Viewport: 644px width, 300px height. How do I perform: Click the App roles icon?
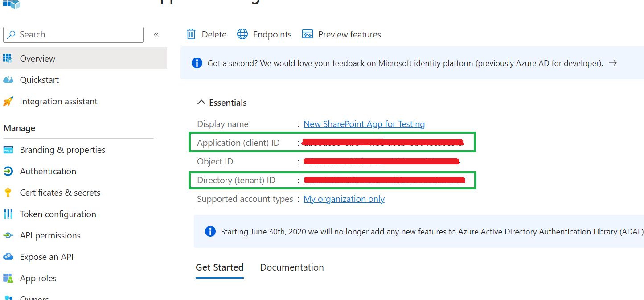[8, 278]
